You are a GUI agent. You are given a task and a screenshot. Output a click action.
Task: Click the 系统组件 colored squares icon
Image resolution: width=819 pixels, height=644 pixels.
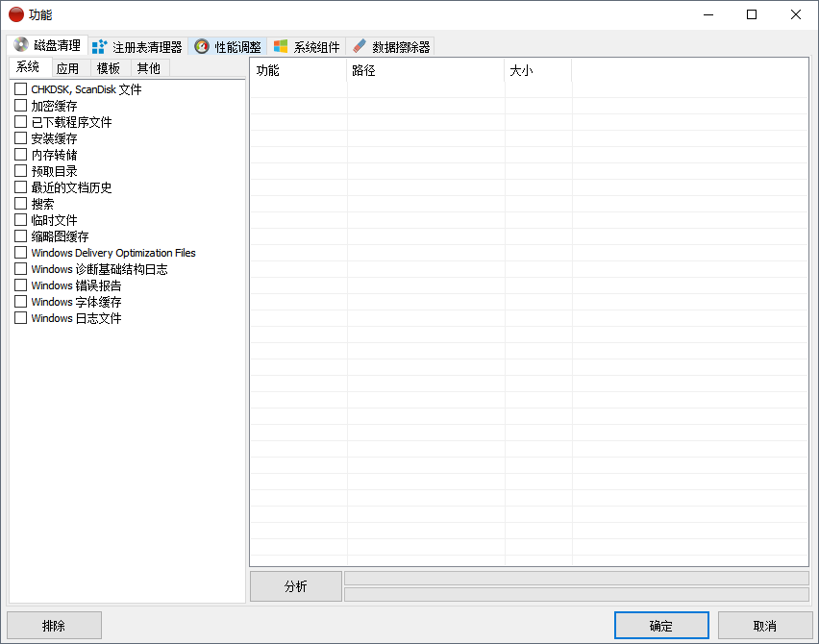tap(282, 45)
